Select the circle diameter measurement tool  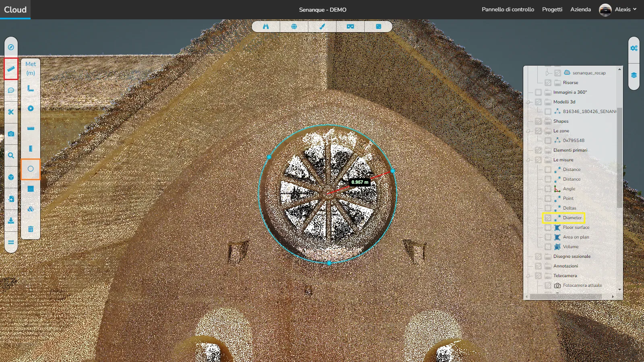(x=31, y=169)
